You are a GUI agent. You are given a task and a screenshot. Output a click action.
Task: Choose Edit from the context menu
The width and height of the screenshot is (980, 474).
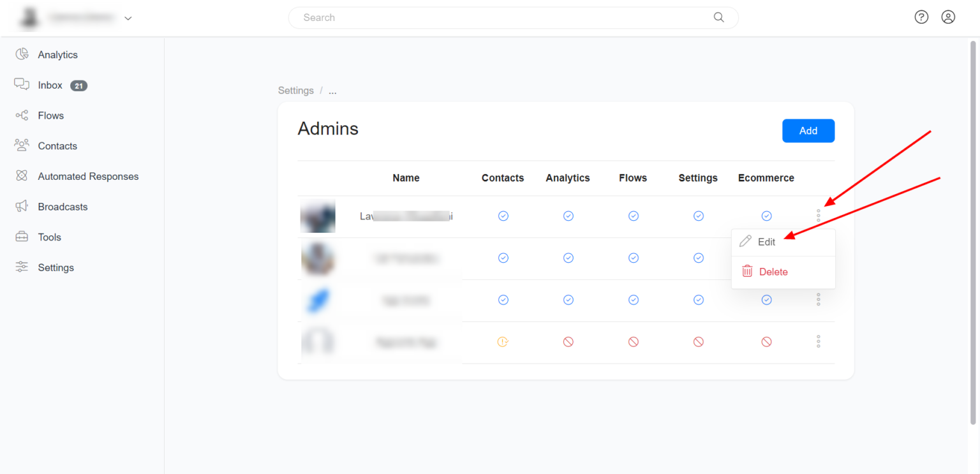point(766,242)
